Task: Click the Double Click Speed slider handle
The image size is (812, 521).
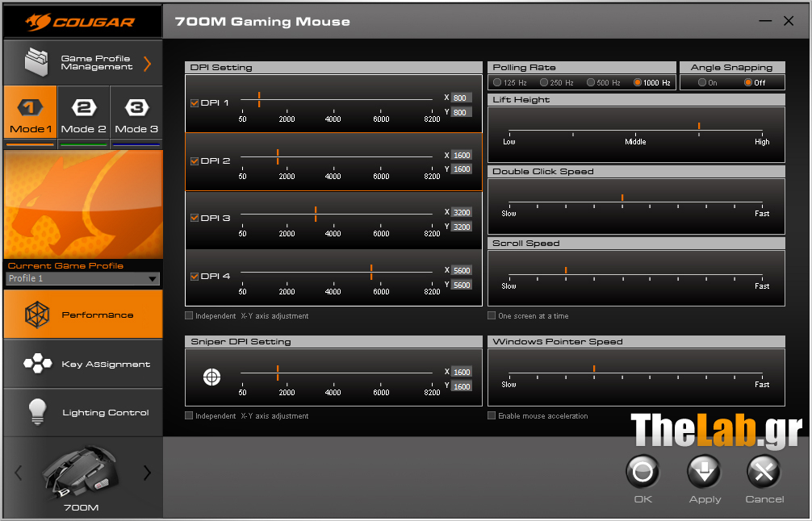Action: pos(622,198)
